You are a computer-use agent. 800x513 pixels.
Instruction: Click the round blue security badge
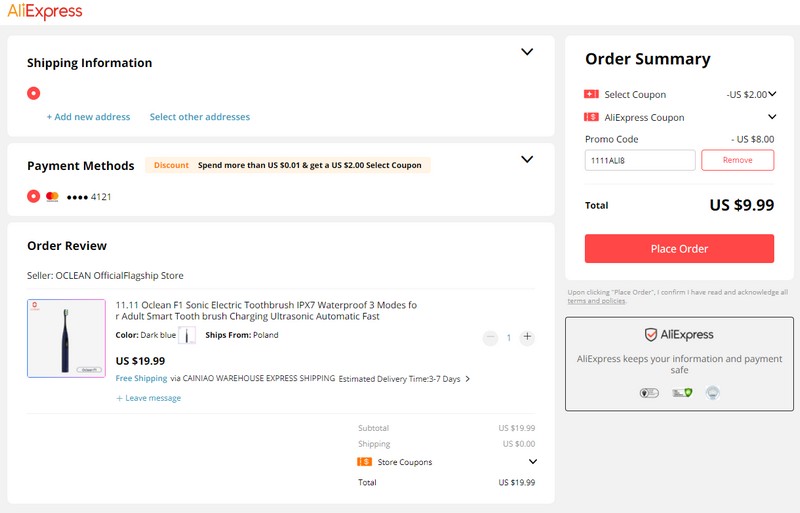[x=713, y=393]
